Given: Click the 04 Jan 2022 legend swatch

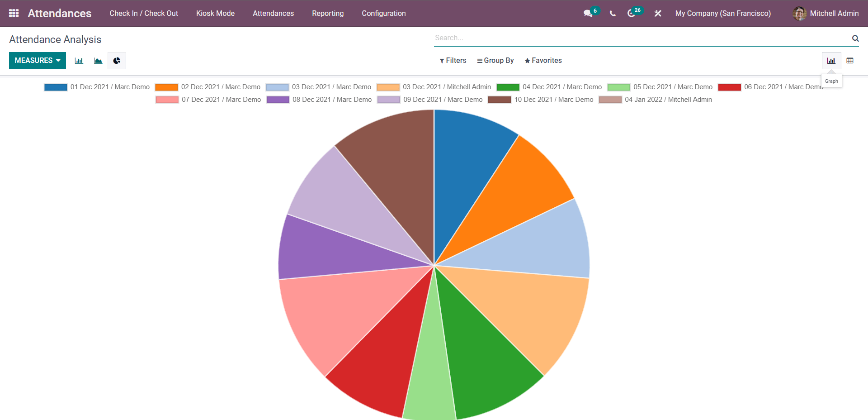Looking at the screenshot, I should click(610, 100).
